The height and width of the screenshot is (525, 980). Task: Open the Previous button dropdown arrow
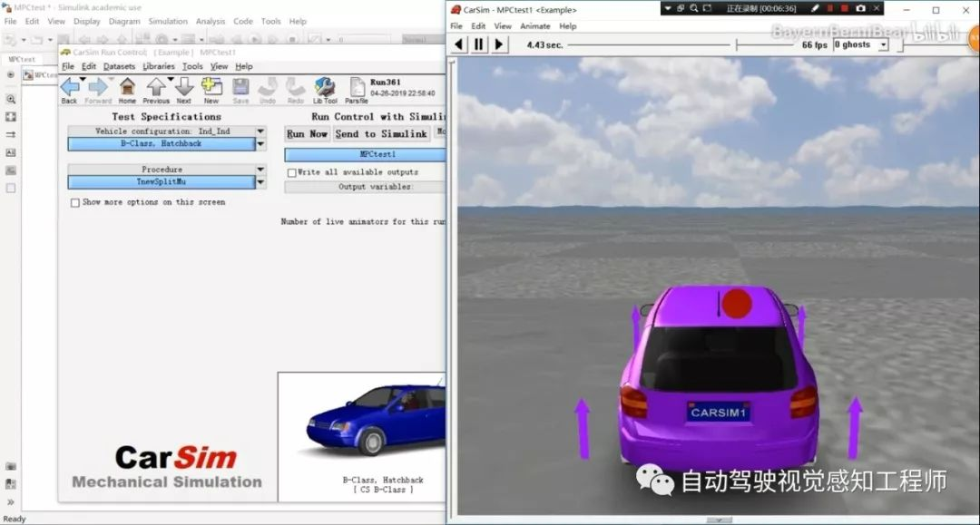[170, 79]
